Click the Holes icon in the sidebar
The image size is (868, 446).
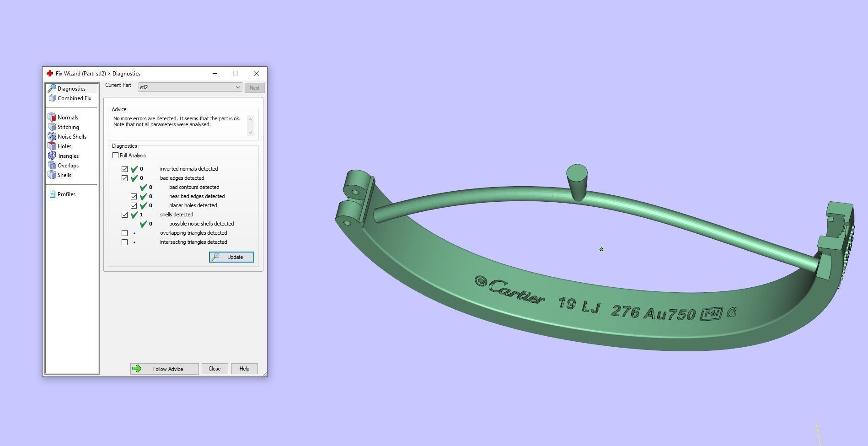[52, 146]
